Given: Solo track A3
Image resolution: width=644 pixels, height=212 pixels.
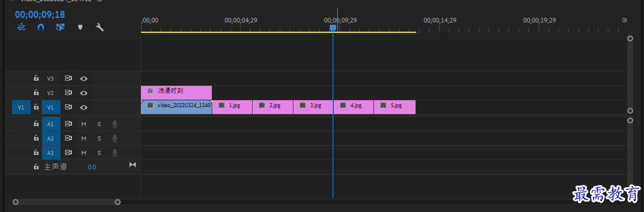Looking at the screenshot, I should 99,153.
